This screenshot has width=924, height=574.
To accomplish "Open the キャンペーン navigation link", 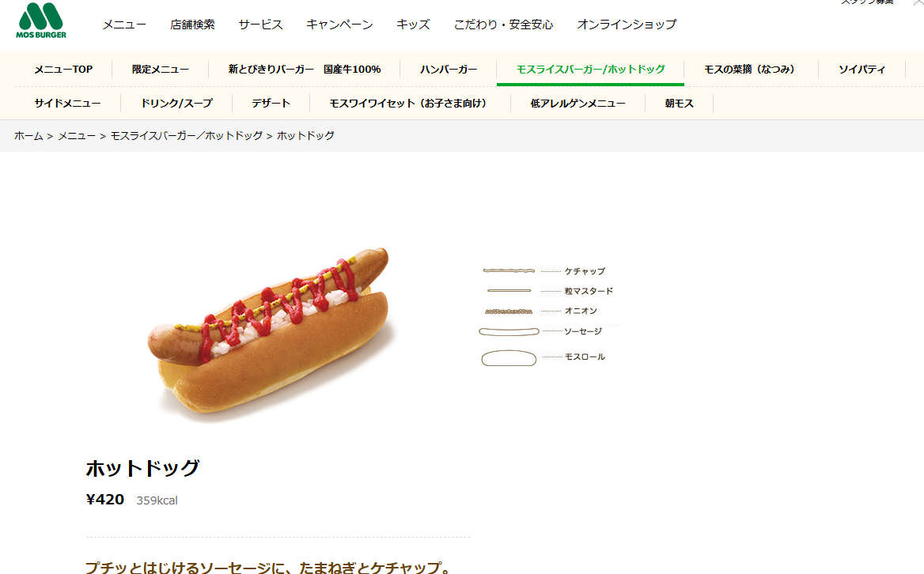I will click(x=339, y=25).
